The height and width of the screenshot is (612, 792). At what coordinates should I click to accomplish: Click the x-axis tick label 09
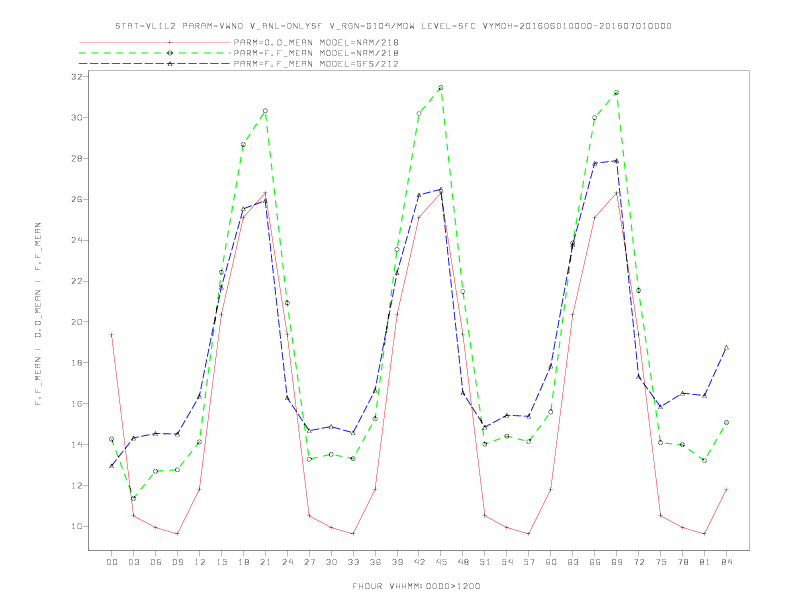[177, 562]
